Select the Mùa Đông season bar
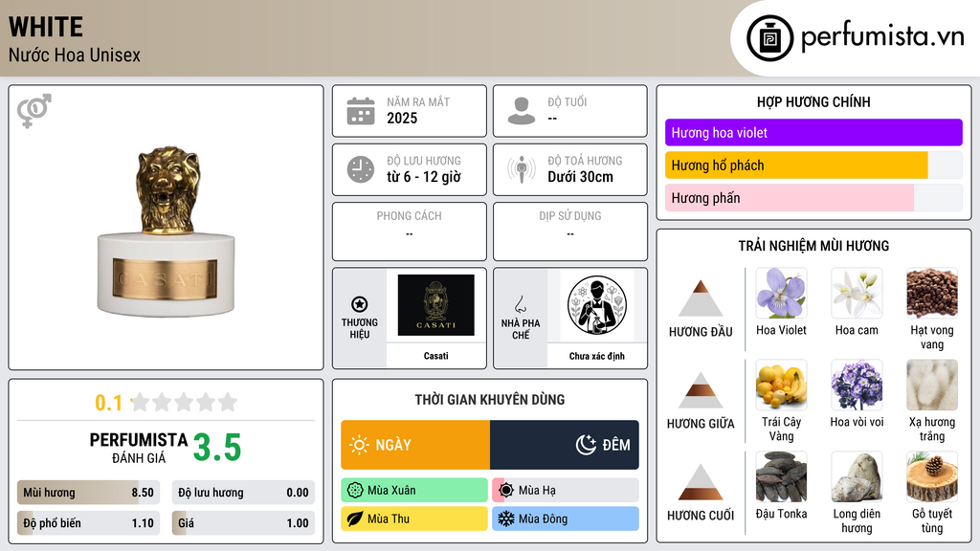 pos(565,519)
